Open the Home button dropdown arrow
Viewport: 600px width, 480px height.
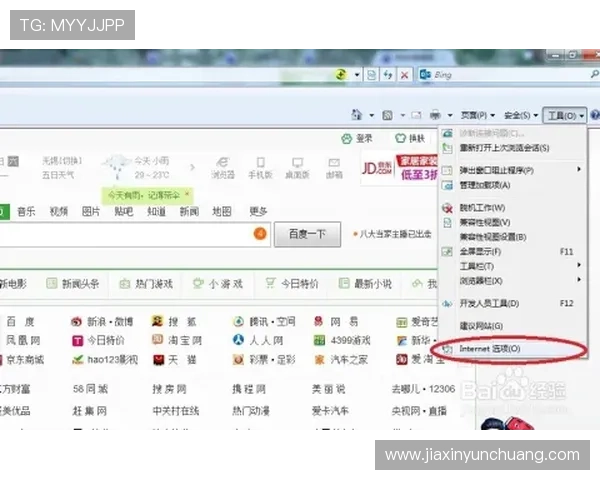(371, 115)
